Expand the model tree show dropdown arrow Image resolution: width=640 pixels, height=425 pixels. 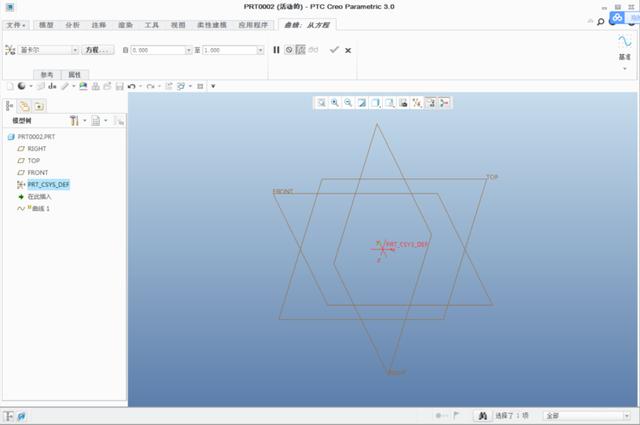pos(106,120)
